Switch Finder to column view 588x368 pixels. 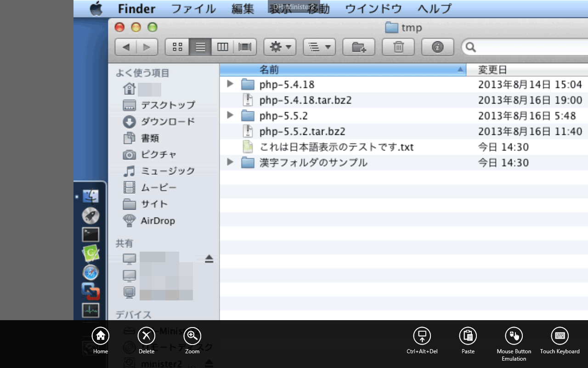tap(223, 47)
